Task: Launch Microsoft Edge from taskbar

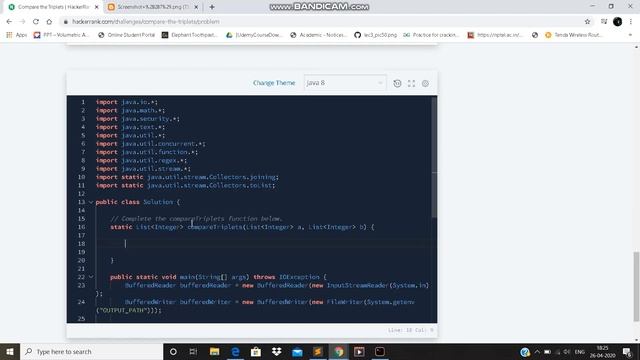Action: click(x=235, y=351)
